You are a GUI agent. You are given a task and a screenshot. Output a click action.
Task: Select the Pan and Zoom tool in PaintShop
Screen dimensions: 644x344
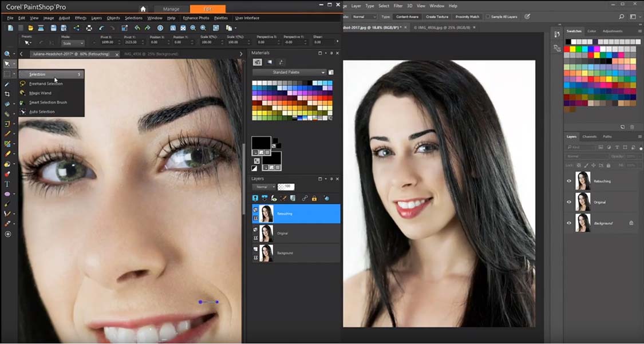coord(7,54)
